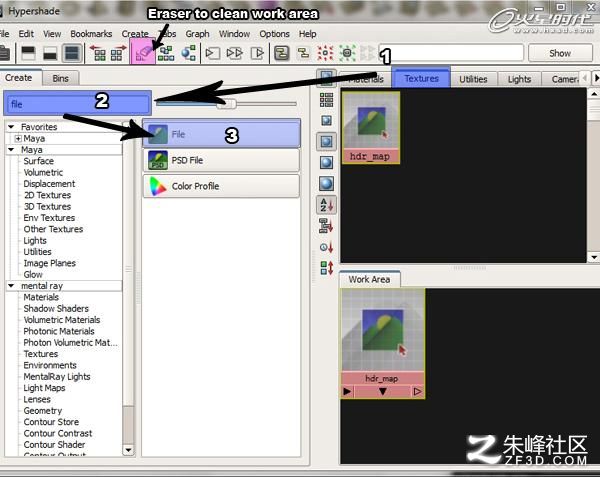600x477 pixels.
Task: Select MentalRay Lights category
Action: (57, 377)
